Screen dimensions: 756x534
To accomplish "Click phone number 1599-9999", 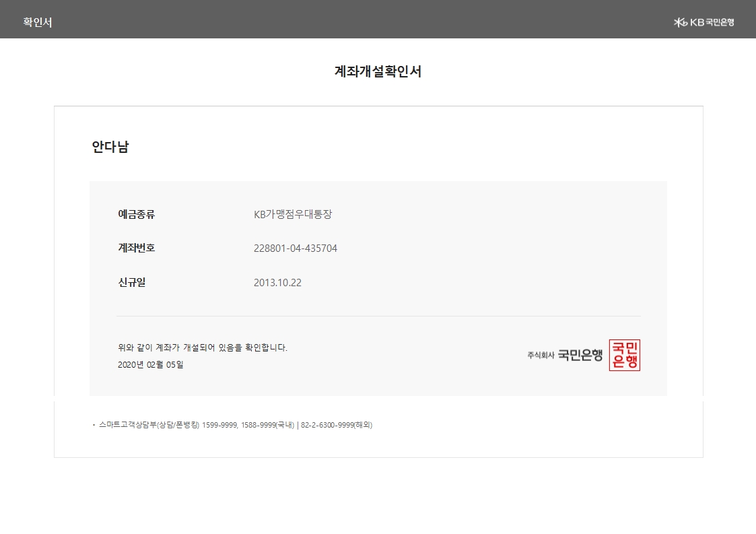I will [x=219, y=425].
